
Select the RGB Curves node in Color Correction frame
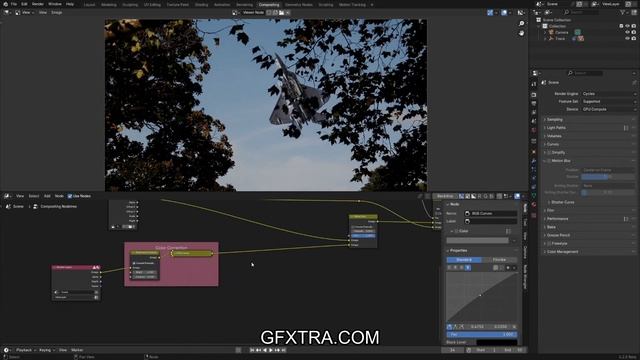[192, 253]
